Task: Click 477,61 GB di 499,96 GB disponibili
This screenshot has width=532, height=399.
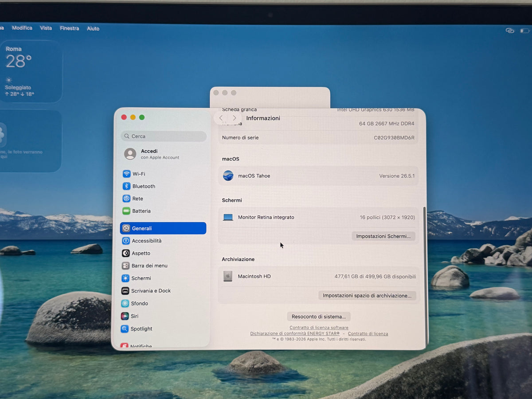Action: click(375, 276)
